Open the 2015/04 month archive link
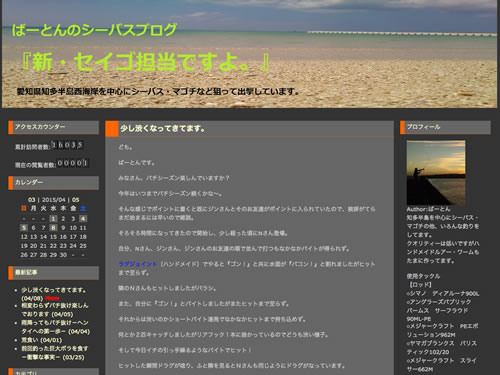This screenshot has width=500, height=375. point(54,200)
